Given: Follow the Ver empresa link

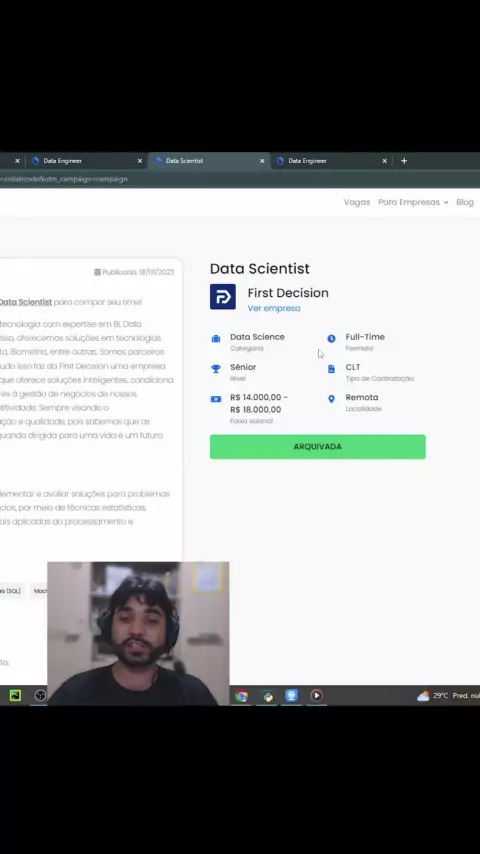Looking at the screenshot, I should [274, 308].
